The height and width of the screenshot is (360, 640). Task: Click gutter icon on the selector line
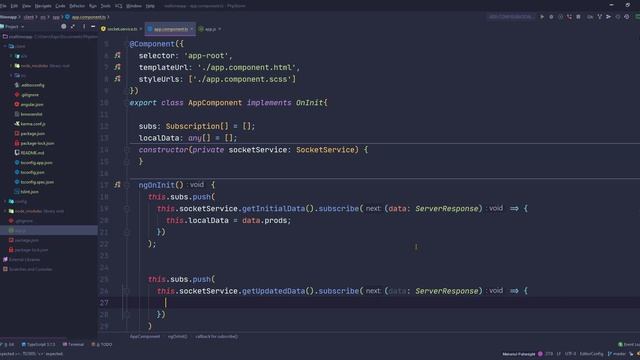(x=118, y=55)
